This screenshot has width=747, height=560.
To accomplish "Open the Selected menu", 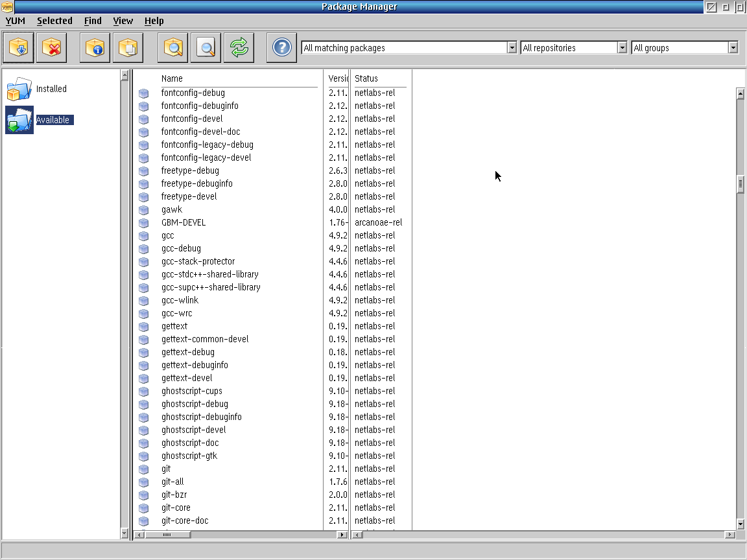I will coord(54,21).
